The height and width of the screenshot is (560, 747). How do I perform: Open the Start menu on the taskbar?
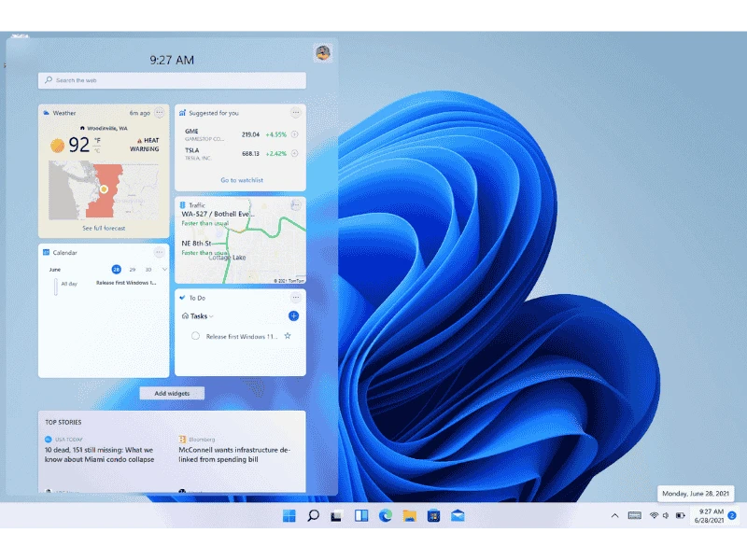click(x=289, y=516)
